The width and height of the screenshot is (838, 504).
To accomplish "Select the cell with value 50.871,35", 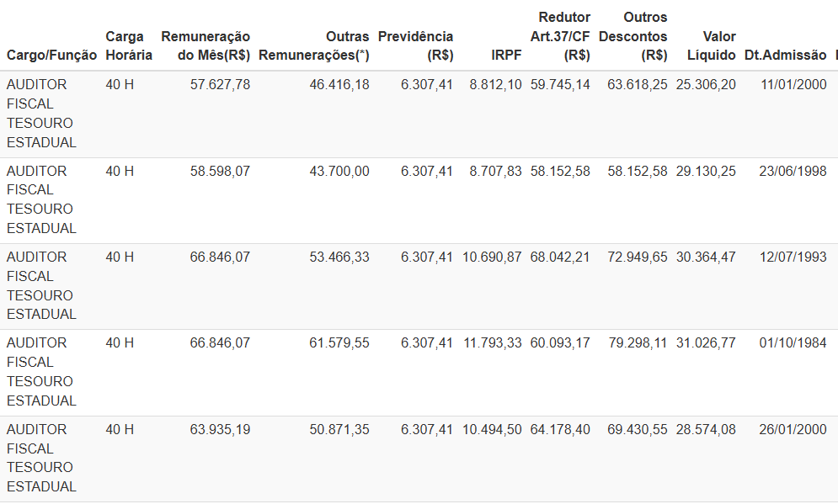I will (339, 429).
